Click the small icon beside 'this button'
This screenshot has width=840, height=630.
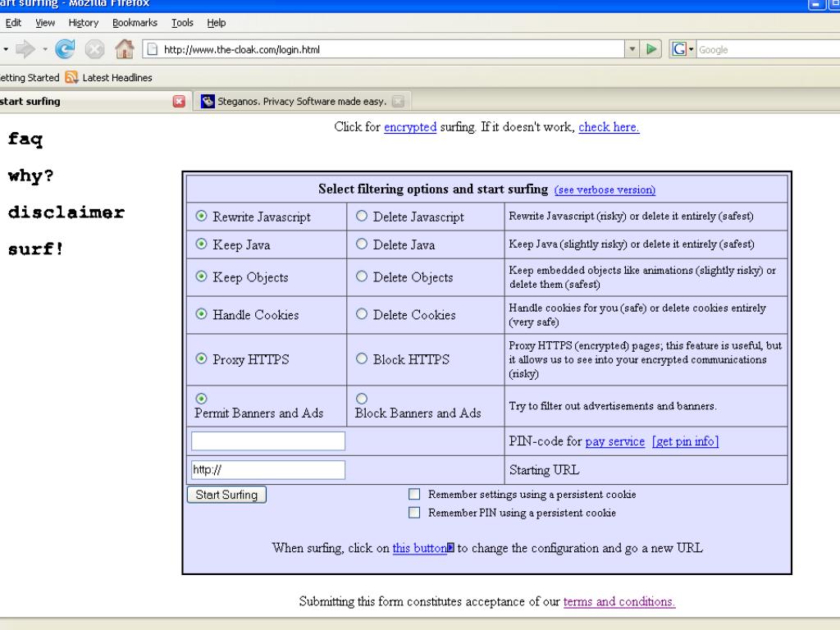450,547
